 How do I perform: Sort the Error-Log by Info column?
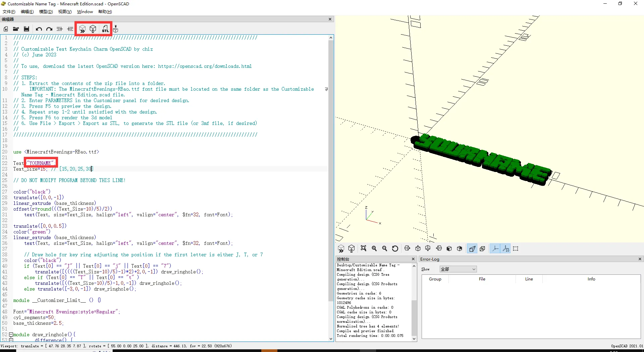point(591,279)
